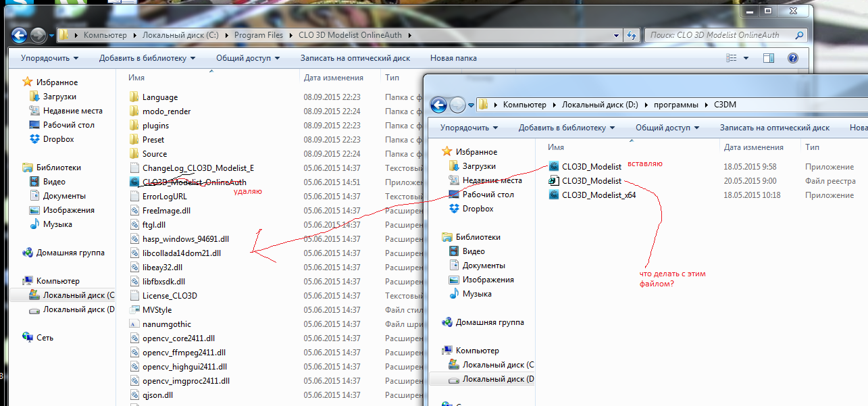Open Упорядочить dropdown in C3DM window

coord(469,127)
